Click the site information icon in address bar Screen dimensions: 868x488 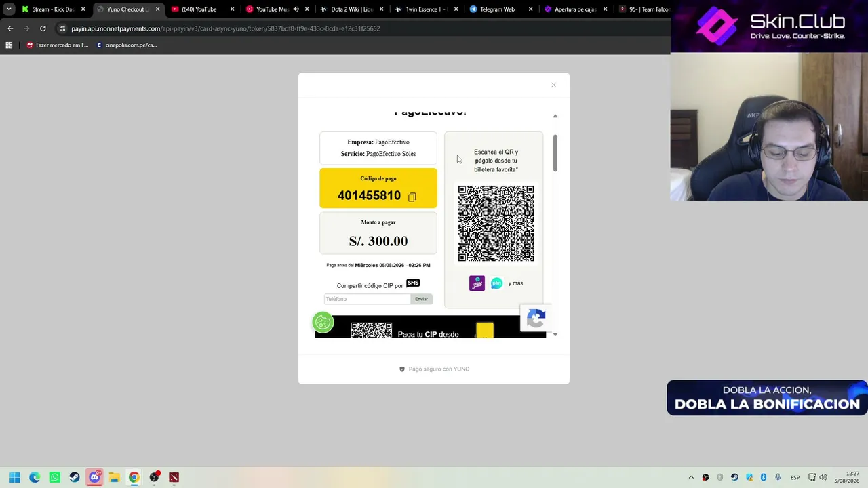pyautogui.click(x=62, y=28)
